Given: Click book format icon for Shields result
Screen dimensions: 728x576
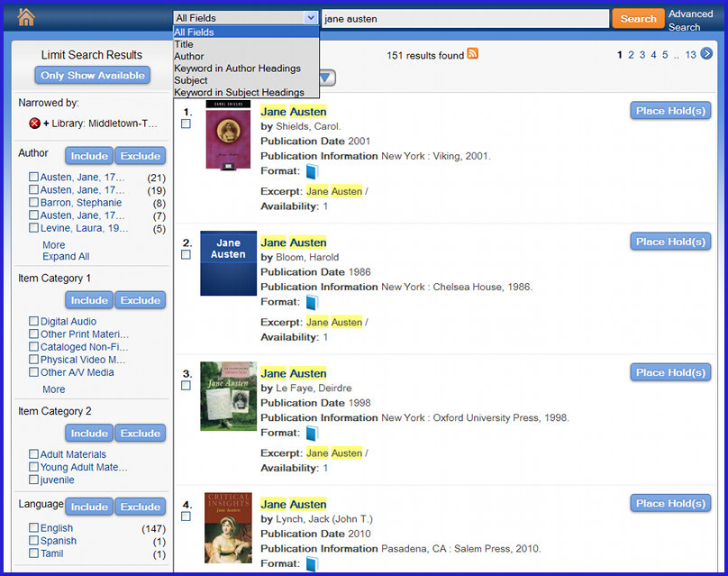Looking at the screenshot, I should [x=312, y=171].
